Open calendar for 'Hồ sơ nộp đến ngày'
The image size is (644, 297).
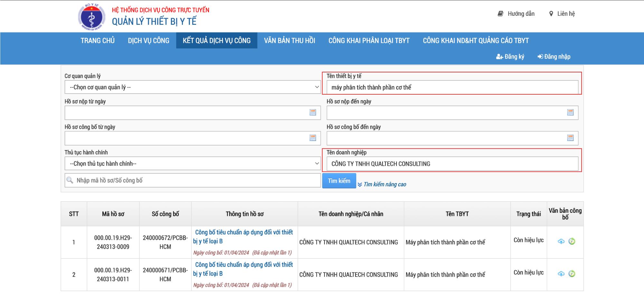570,113
